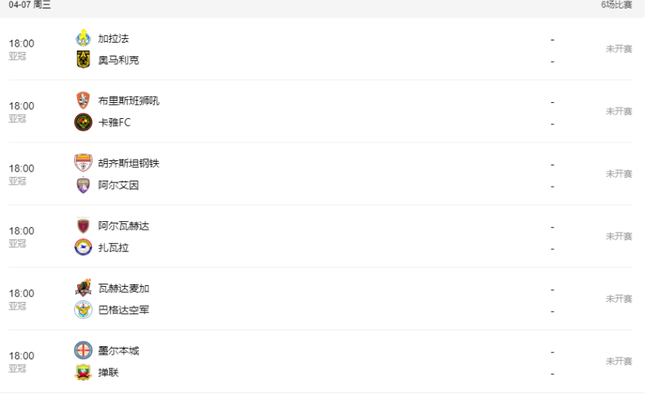Select the 卡雅FC round badge icon
This screenshot has width=650, height=395.
click(x=83, y=122)
